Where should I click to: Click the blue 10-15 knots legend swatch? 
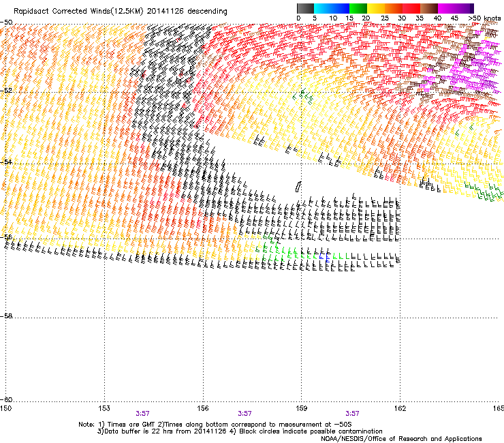[x=341, y=8]
